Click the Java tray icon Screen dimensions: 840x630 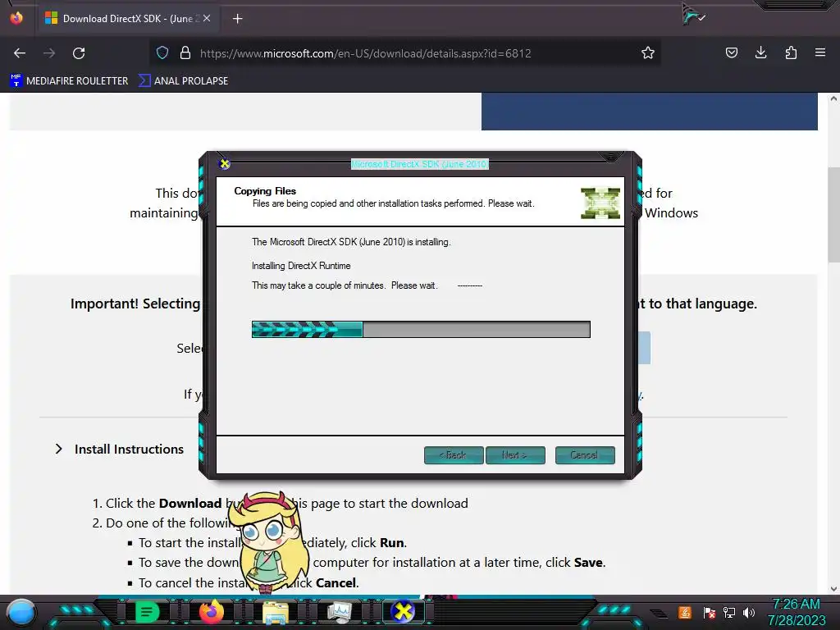click(684, 612)
